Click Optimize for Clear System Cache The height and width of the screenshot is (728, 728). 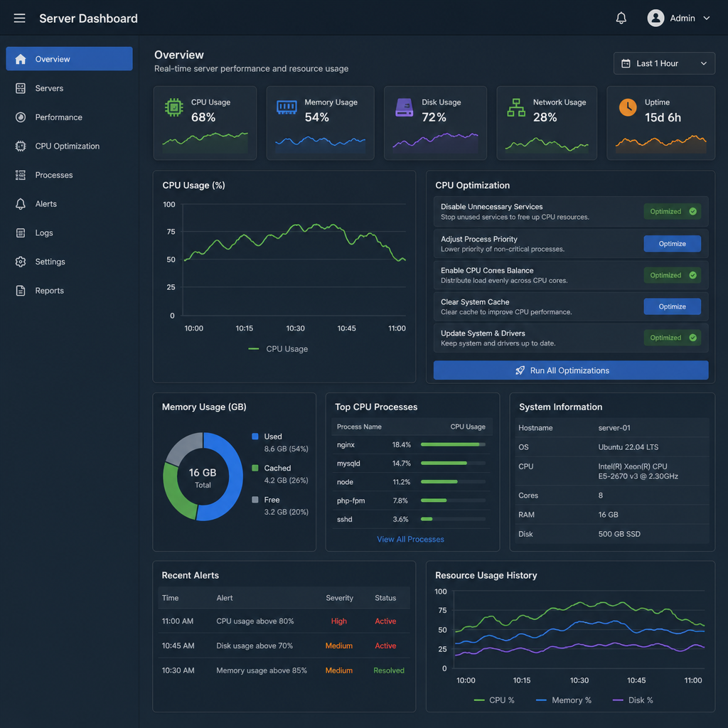pos(672,306)
